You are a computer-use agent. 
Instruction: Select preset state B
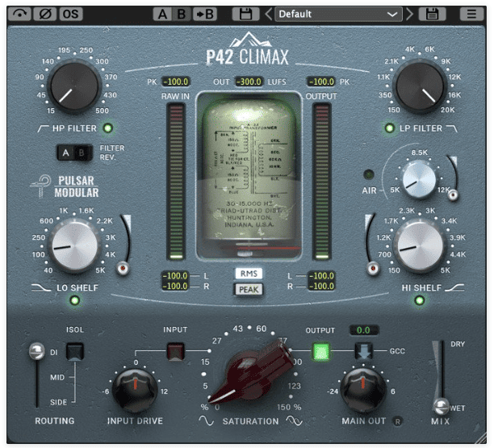point(182,15)
